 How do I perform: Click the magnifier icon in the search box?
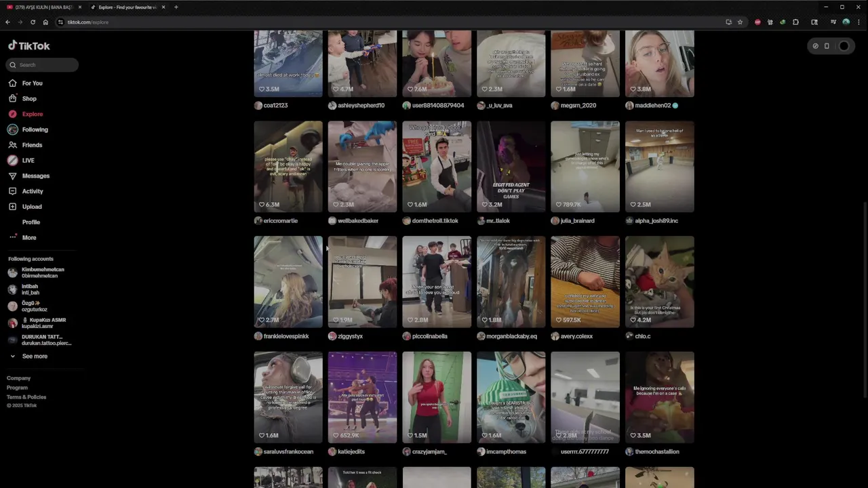(x=13, y=65)
